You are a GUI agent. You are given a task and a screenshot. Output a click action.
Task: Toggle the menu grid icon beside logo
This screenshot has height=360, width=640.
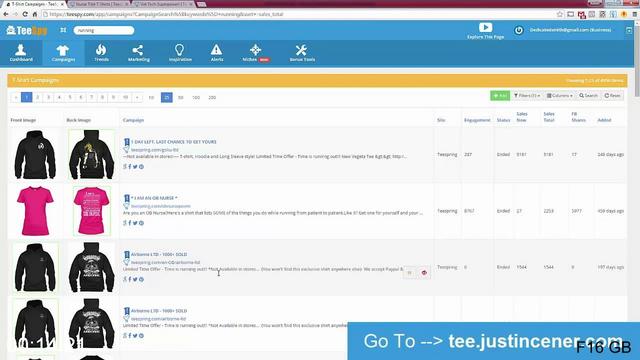coord(63,30)
